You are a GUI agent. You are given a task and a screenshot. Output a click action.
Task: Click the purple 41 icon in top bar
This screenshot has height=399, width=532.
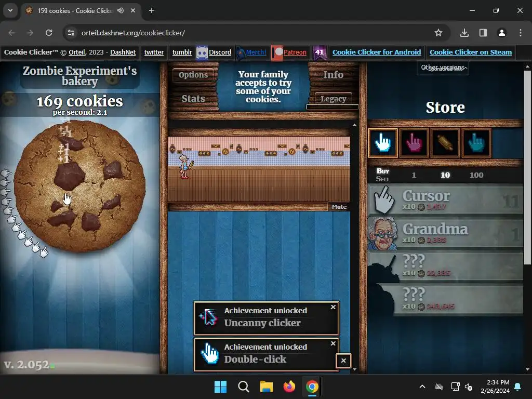pyautogui.click(x=320, y=52)
